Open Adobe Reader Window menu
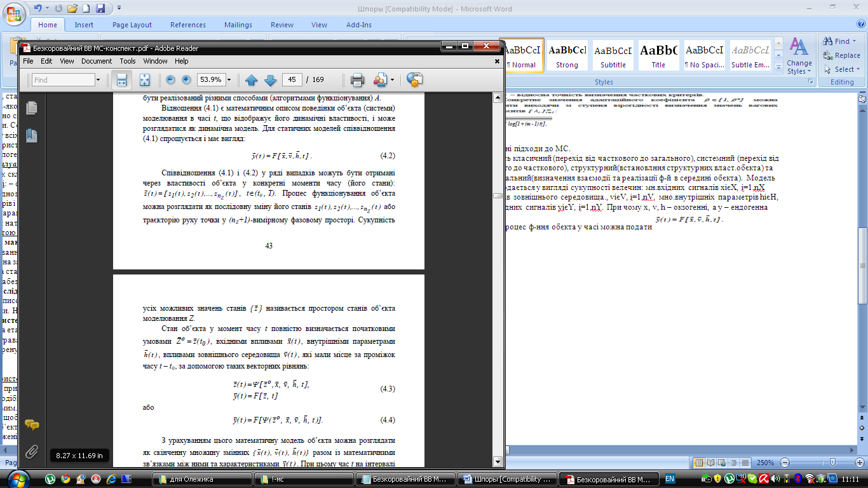The image size is (868, 488). point(155,61)
